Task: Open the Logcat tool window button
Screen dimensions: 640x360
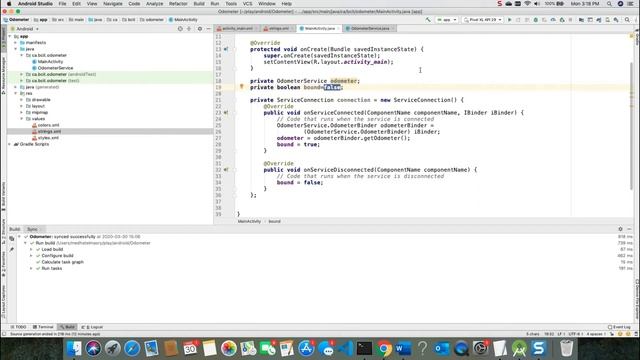Action: 92,327
